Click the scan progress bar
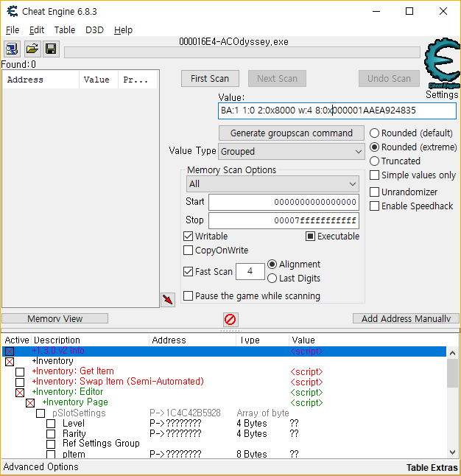Image resolution: width=461 pixels, height=476 pixels. pyautogui.click(x=242, y=52)
